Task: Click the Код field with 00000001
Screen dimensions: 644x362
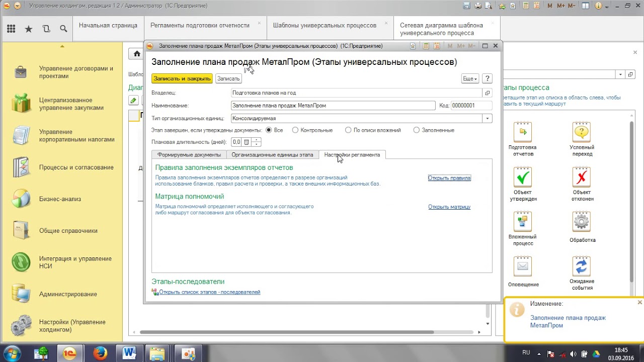Action: coord(471,106)
